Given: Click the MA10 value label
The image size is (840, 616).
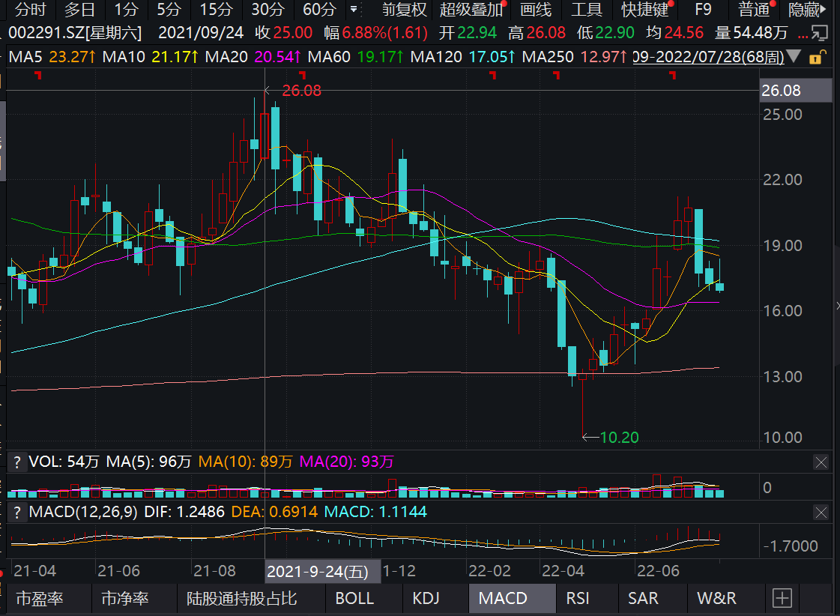Looking at the screenshot, I should point(151,57).
